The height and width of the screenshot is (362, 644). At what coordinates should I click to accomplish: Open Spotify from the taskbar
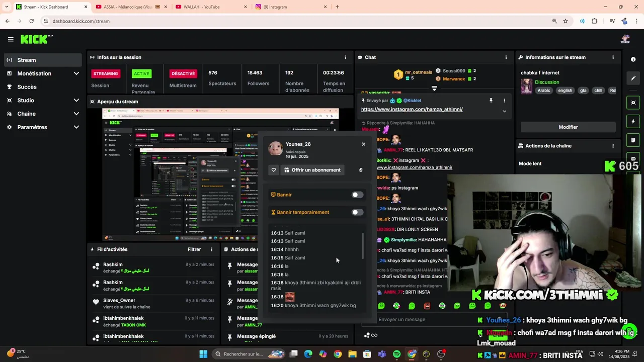point(396,354)
